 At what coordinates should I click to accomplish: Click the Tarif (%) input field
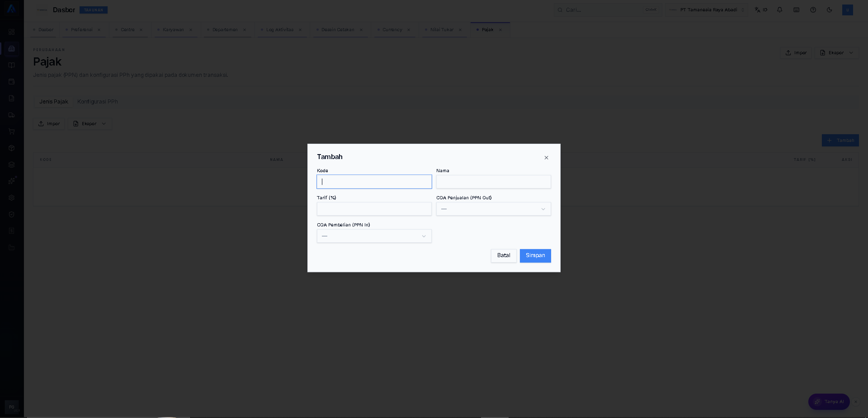coord(374,209)
